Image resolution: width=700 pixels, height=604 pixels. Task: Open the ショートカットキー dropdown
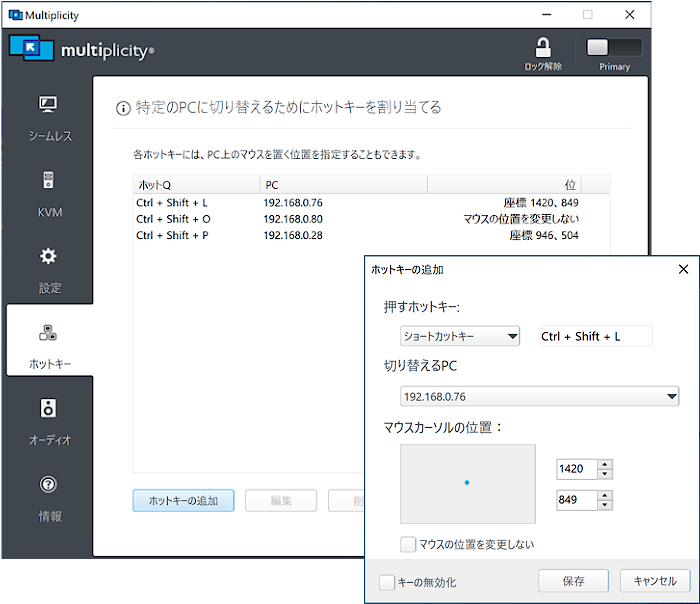pos(460,336)
